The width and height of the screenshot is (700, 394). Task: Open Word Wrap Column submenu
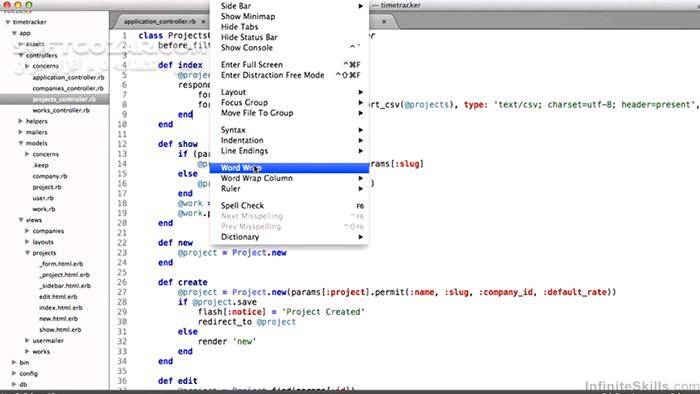[289, 178]
